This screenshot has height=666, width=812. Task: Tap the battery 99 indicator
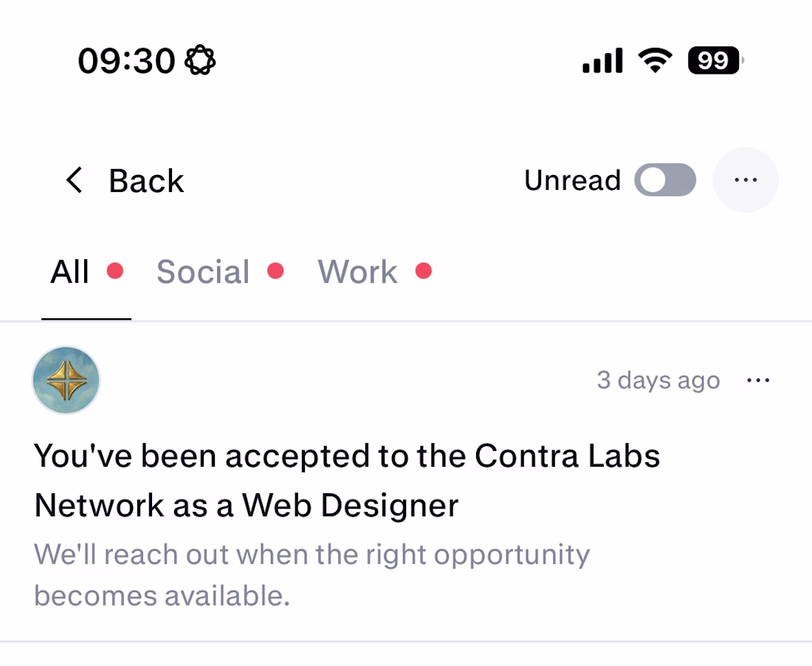(715, 61)
